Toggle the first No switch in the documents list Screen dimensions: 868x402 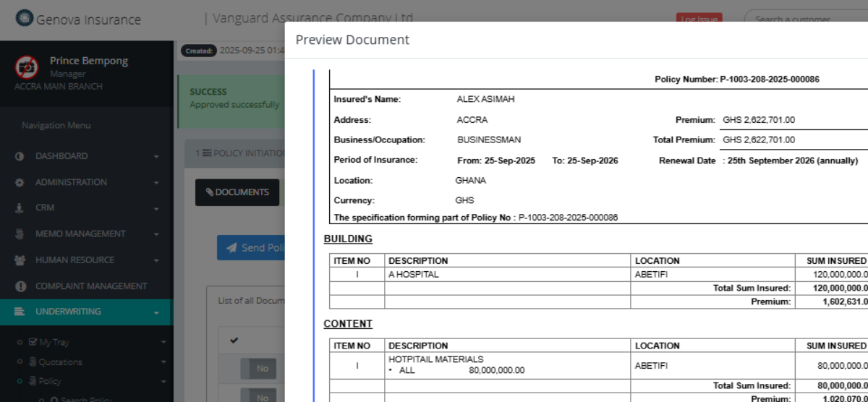[x=258, y=369]
